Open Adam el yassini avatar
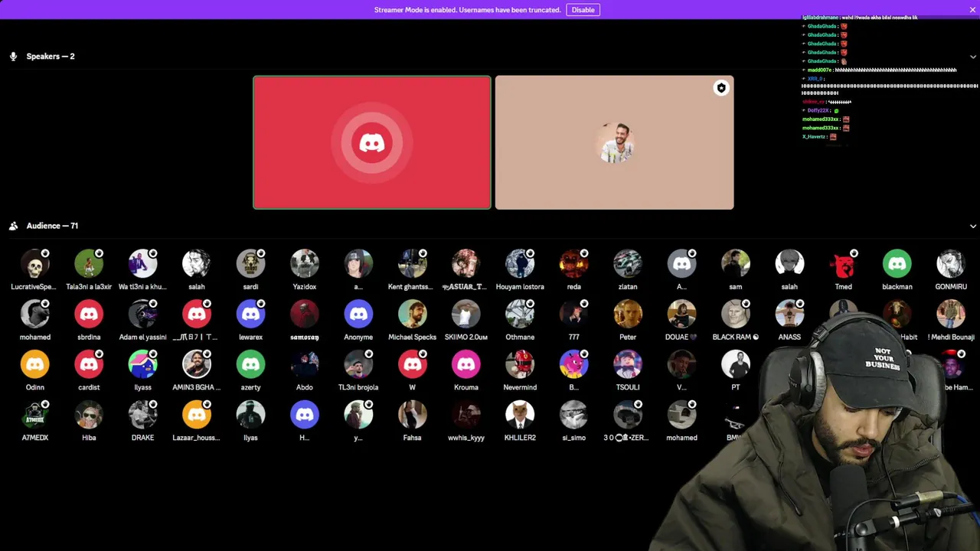This screenshot has height=551, width=980. [142, 315]
